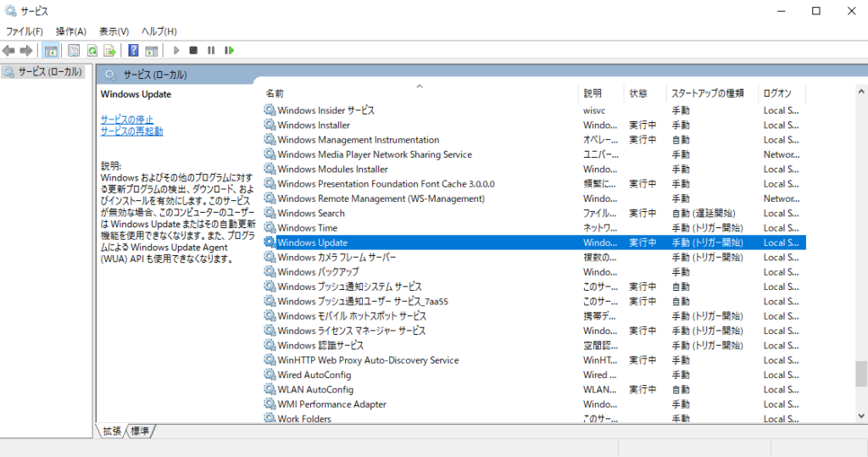Toggle the Action pane toolbar icon
The height and width of the screenshot is (457, 868).
(x=151, y=50)
